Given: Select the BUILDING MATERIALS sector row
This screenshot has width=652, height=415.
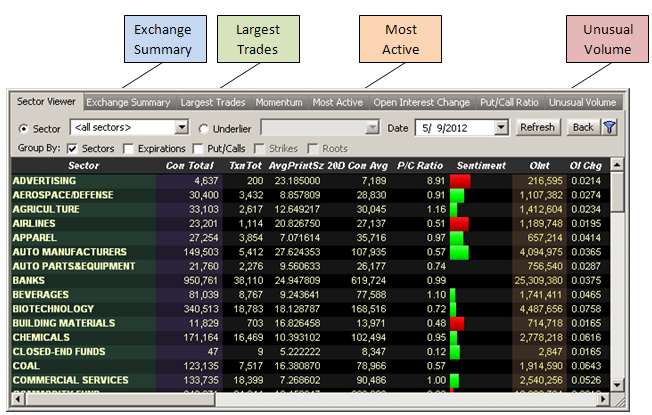Looking at the screenshot, I should pos(311,323).
